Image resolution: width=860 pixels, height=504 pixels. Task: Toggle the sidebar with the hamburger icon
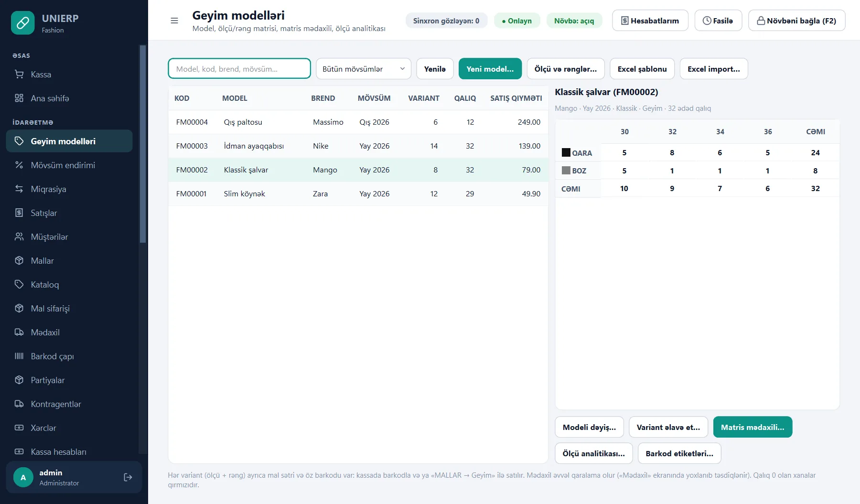click(x=174, y=21)
